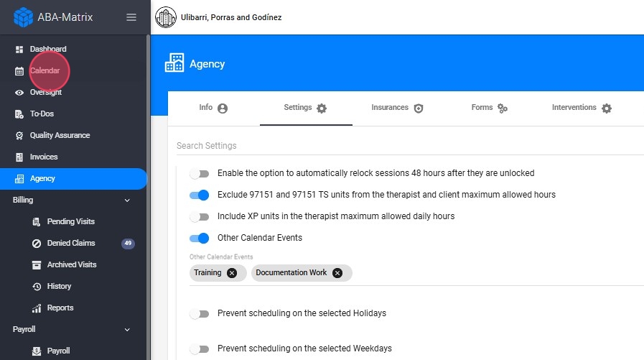
Task: Collapse the Billing section chevron
Action: pyautogui.click(x=127, y=200)
